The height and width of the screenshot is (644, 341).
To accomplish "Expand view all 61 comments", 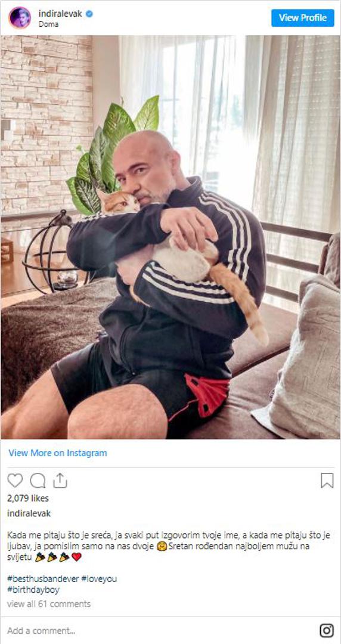I will [48, 603].
